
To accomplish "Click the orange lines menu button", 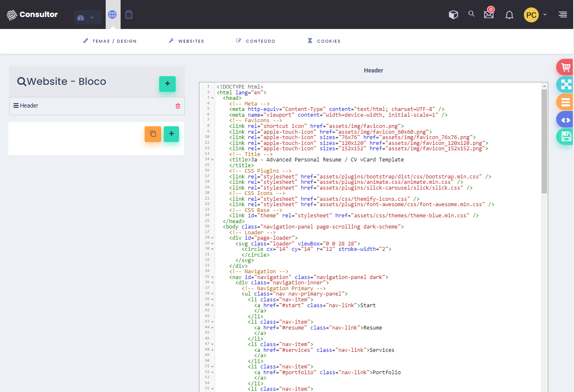I will coord(565,102).
